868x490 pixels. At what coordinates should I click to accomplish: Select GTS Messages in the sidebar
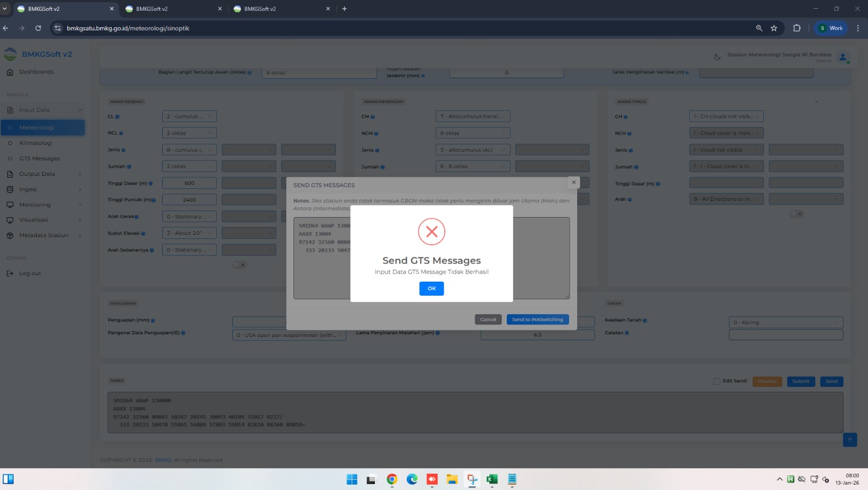coord(40,158)
